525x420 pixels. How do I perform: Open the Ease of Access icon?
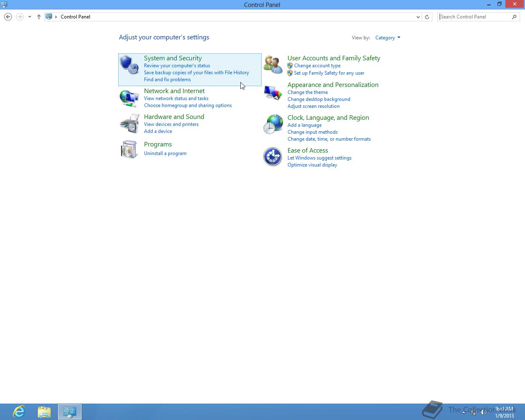(273, 157)
